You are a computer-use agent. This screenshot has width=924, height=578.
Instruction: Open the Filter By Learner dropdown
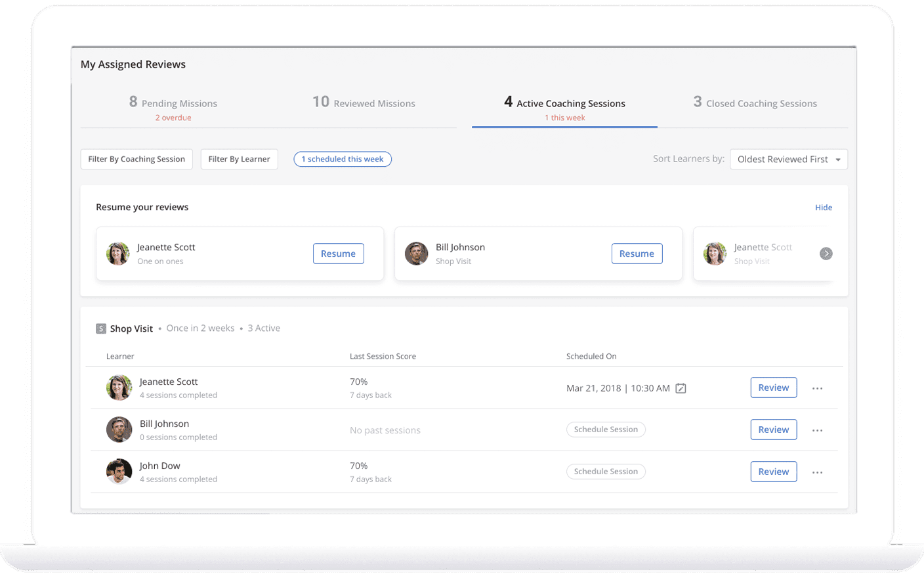239,159
